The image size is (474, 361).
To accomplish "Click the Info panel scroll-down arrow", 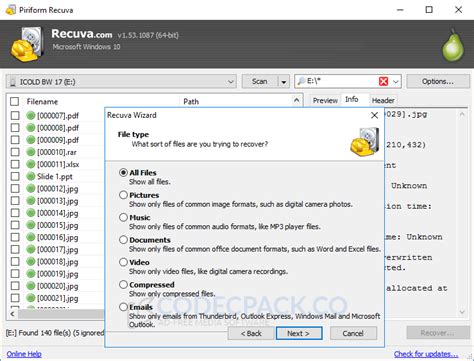I will click(462, 312).
